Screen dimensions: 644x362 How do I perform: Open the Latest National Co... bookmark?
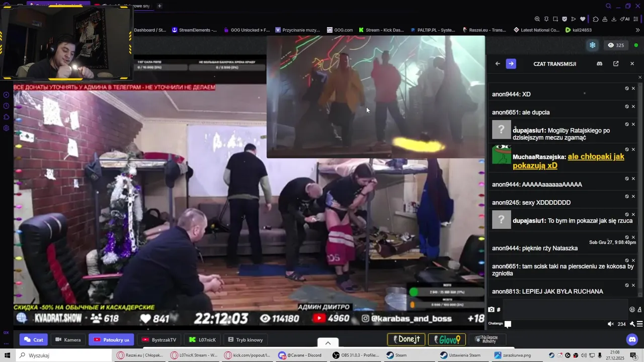[x=536, y=30]
